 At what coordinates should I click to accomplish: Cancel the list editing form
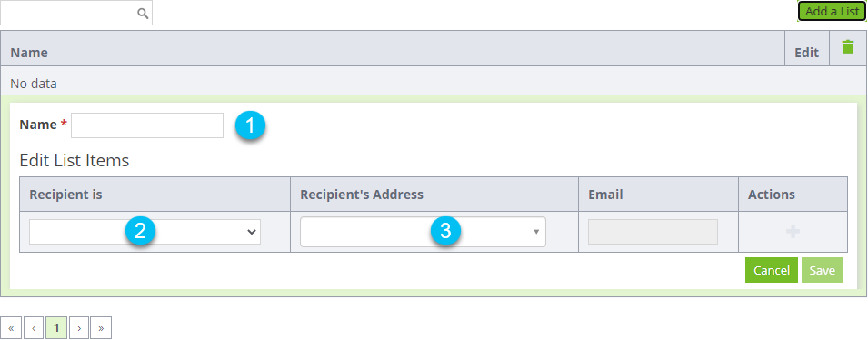pyautogui.click(x=771, y=270)
